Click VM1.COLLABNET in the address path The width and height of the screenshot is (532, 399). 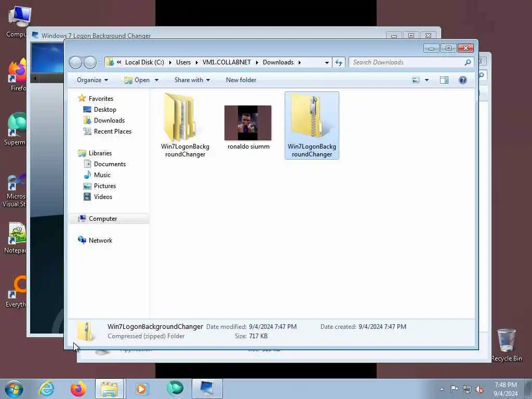(227, 62)
